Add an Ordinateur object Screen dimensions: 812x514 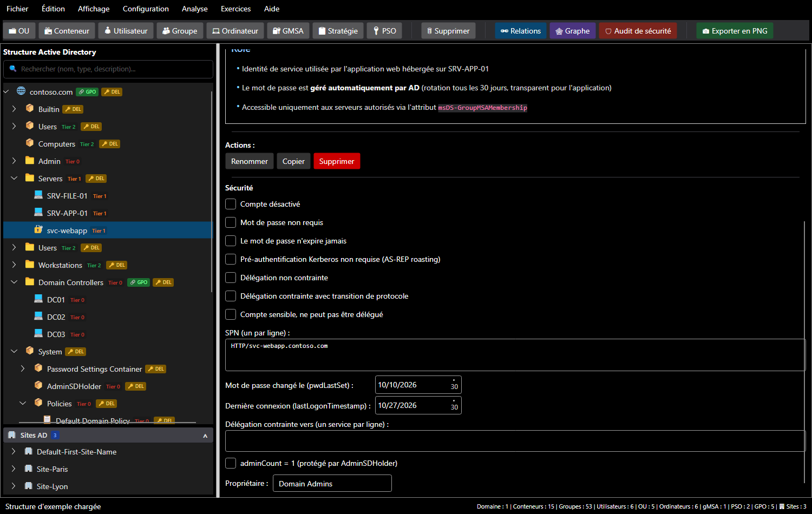click(x=235, y=31)
